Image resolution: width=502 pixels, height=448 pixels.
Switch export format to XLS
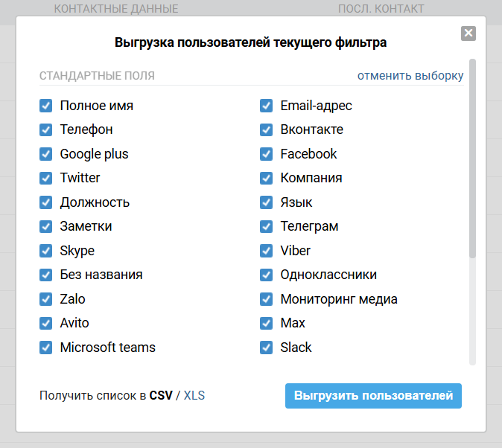pyautogui.click(x=194, y=396)
